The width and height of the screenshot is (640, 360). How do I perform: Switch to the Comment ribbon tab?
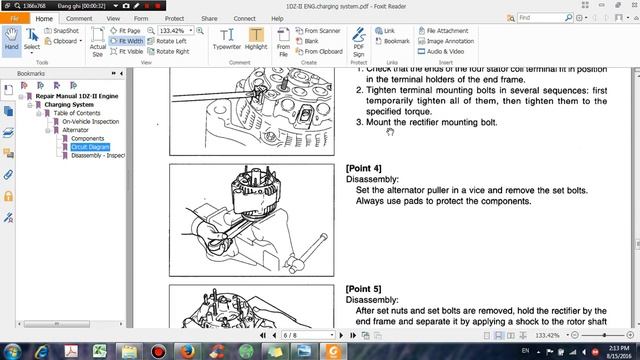pyautogui.click(x=79, y=18)
